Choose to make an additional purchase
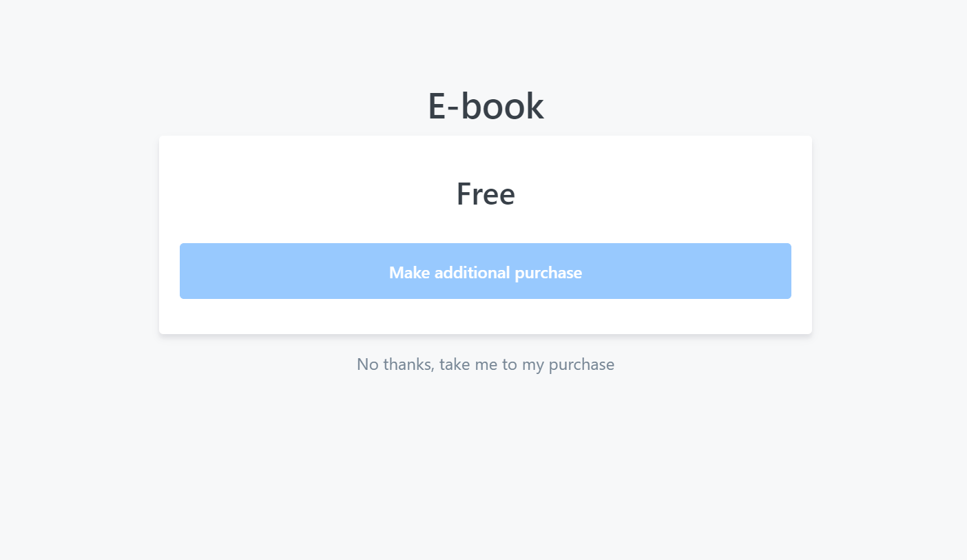 (485, 271)
